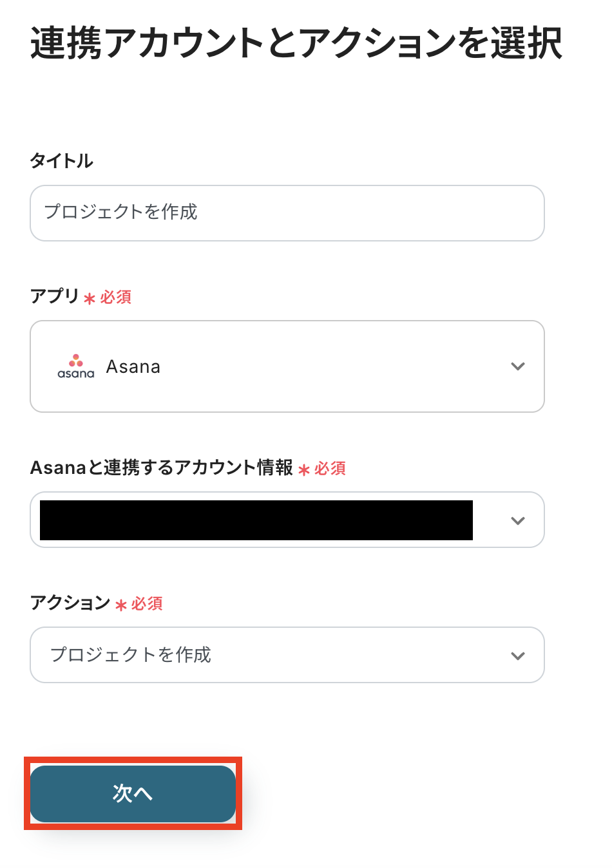Expand the Asana account selection dropdown
This screenshot has width=612, height=868.
[x=287, y=520]
